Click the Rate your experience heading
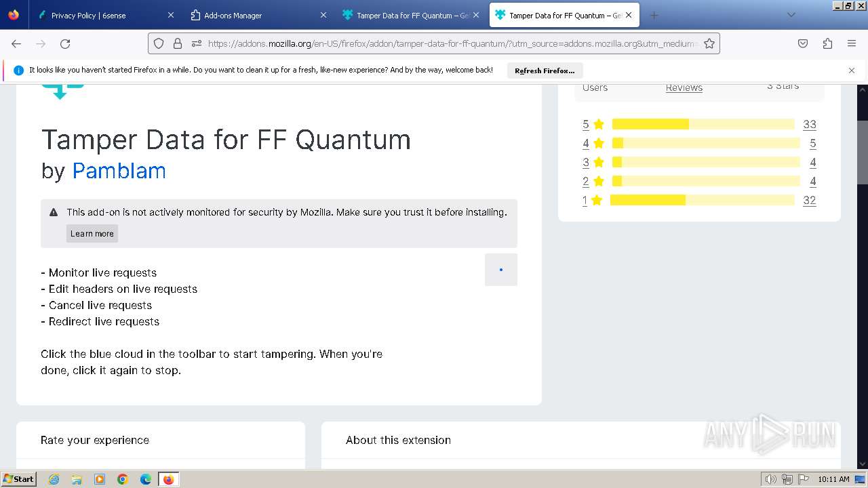The height and width of the screenshot is (488, 868). click(x=95, y=440)
